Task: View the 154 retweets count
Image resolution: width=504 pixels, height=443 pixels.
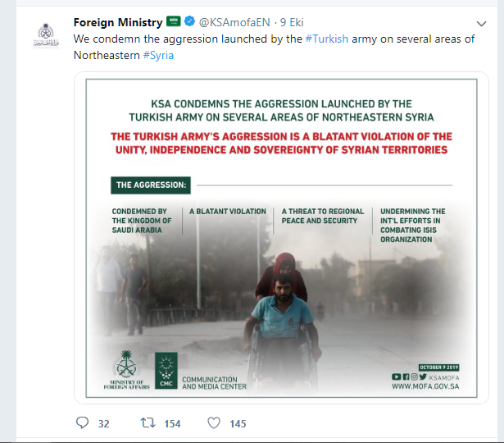Action: (x=172, y=423)
